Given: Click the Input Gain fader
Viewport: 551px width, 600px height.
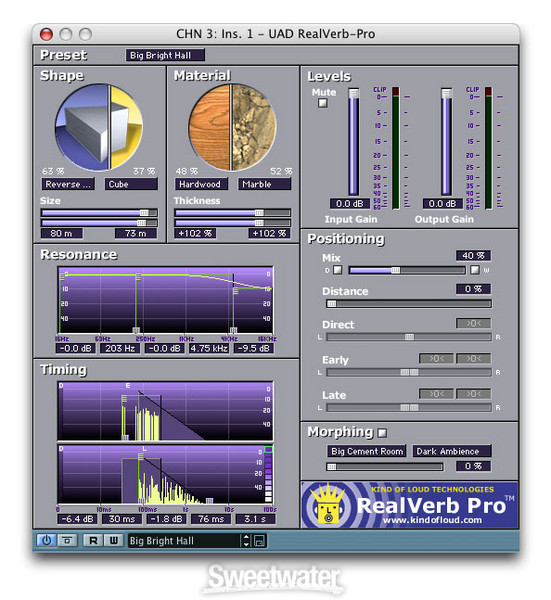Looking at the screenshot, I should coord(354,142).
